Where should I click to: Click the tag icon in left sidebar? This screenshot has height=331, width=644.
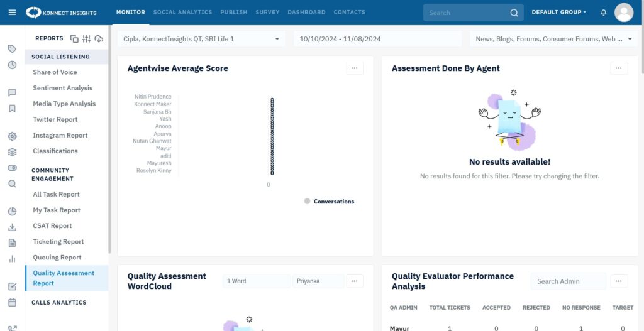click(x=12, y=49)
